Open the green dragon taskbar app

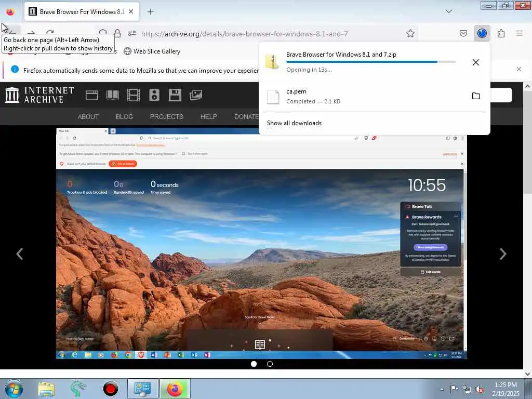click(78, 389)
